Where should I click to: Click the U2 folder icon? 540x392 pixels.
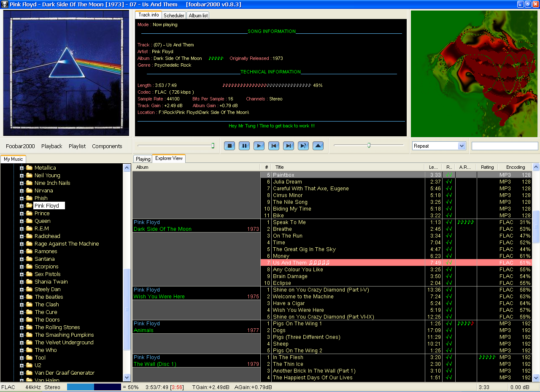(x=29, y=365)
